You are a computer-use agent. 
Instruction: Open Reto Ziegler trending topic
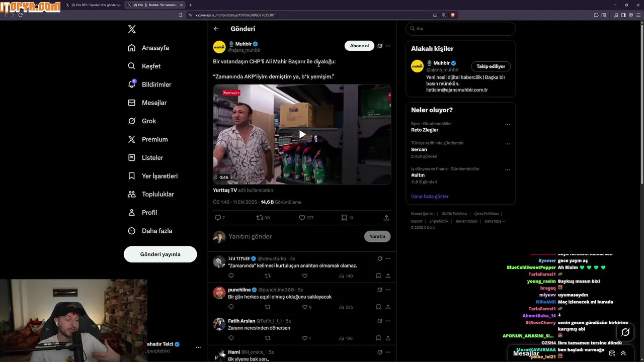point(425,130)
